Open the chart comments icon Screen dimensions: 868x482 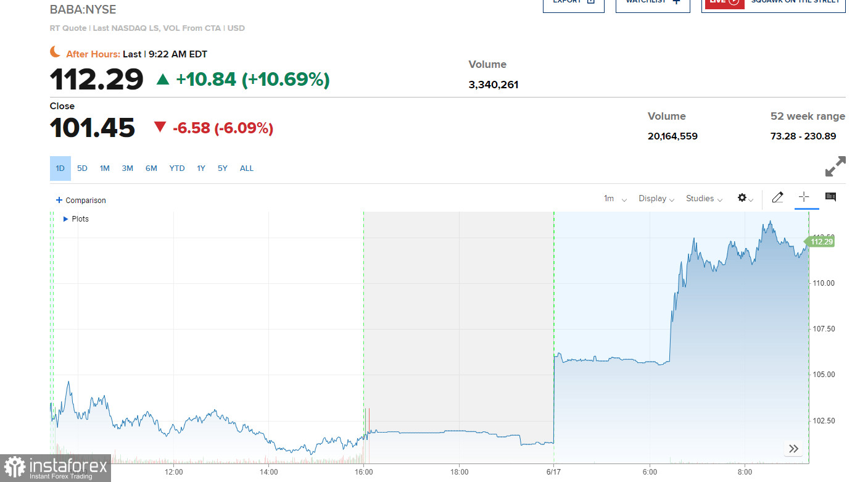(830, 197)
